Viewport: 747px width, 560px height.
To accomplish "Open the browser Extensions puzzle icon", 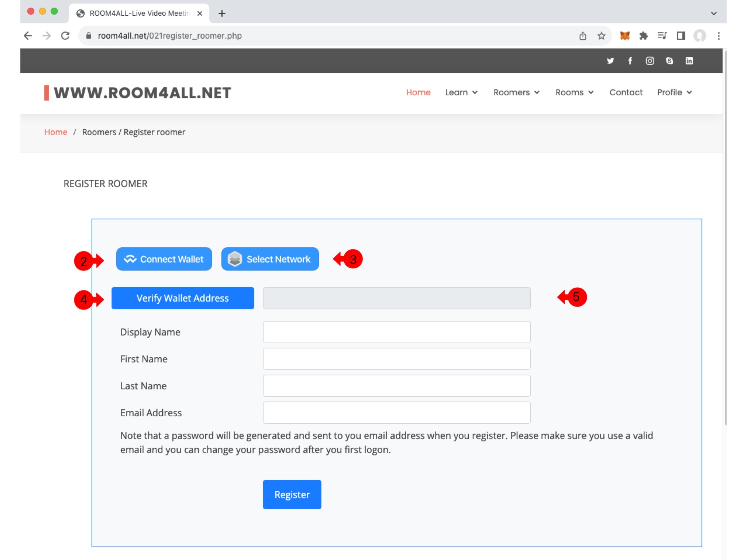I will (x=643, y=35).
